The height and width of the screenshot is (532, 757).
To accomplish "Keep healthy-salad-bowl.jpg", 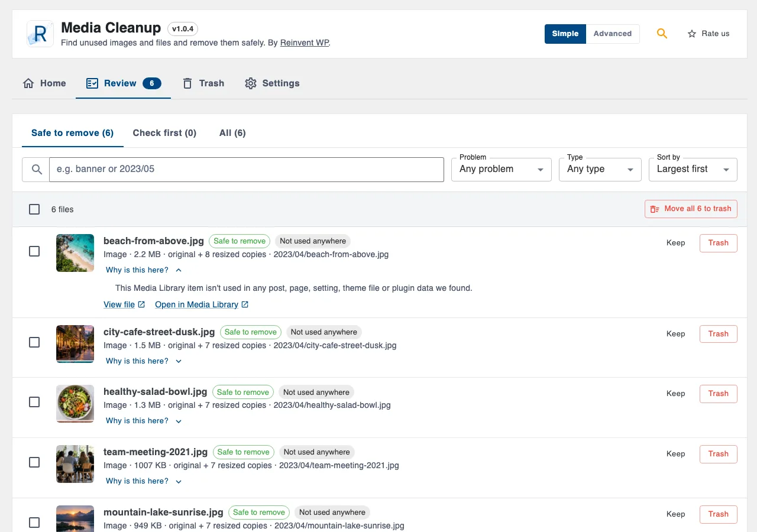I will 676,394.
